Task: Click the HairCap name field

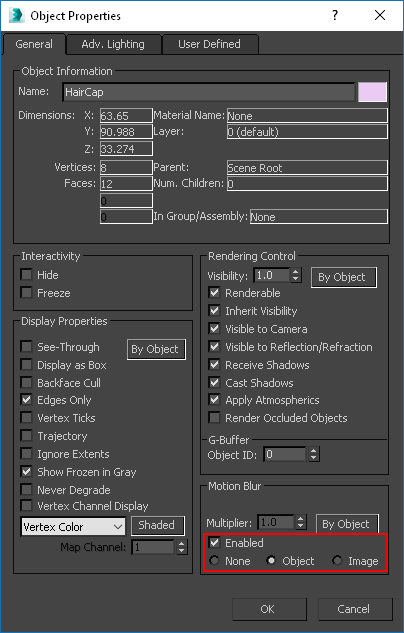Action: [209, 92]
